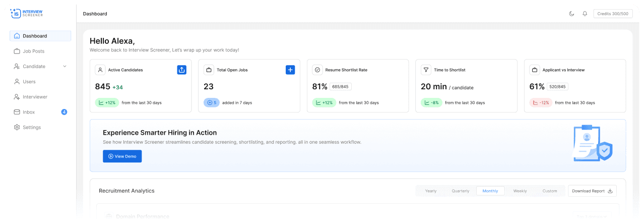Image resolution: width=644 pixels, height=224 pixels.
Task: Click the Active Candidates share/export button
Action: [182, 70]
